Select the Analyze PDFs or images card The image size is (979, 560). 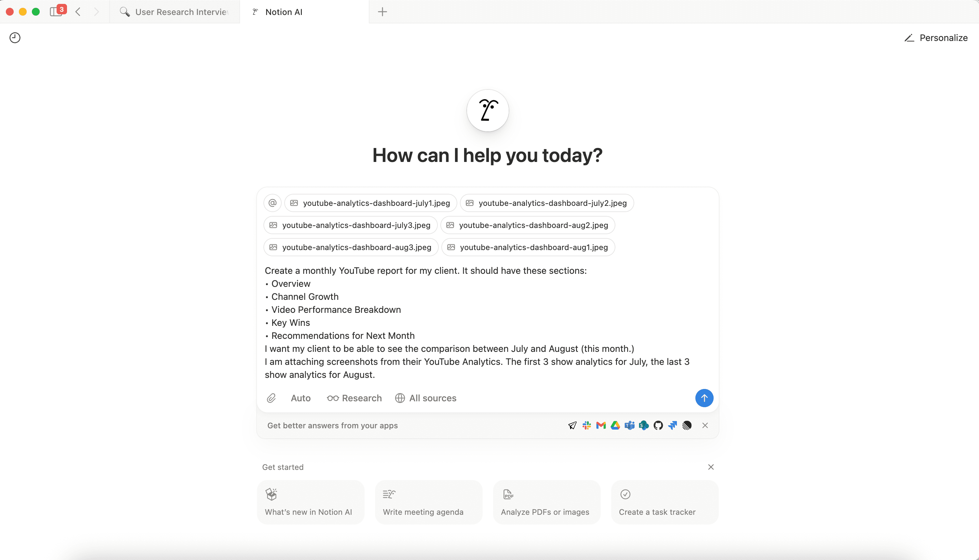pos(546,502)
